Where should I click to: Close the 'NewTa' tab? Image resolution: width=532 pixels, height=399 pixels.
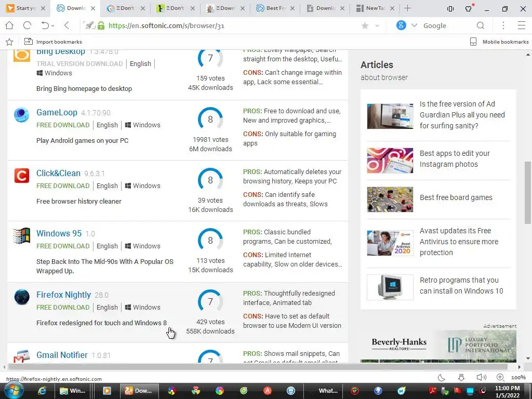pyautogui.click(x=392, y=8)
